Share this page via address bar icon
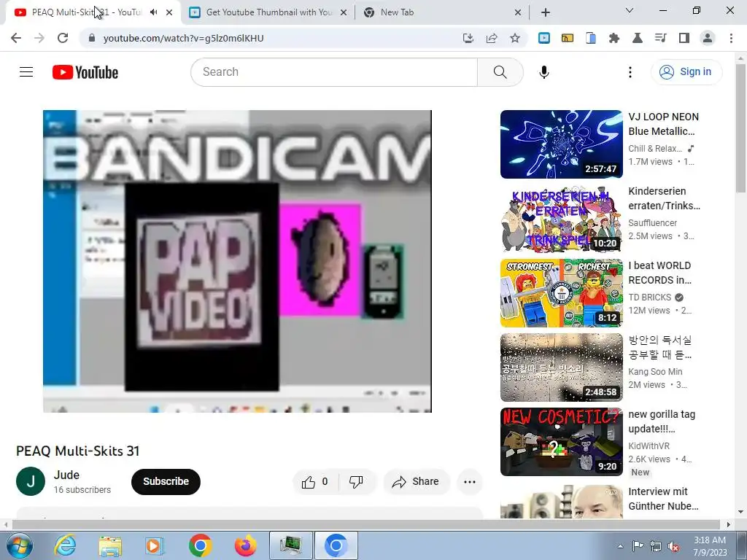The height and width of the screenshot is (560, 747). click(x=492, y=38)
